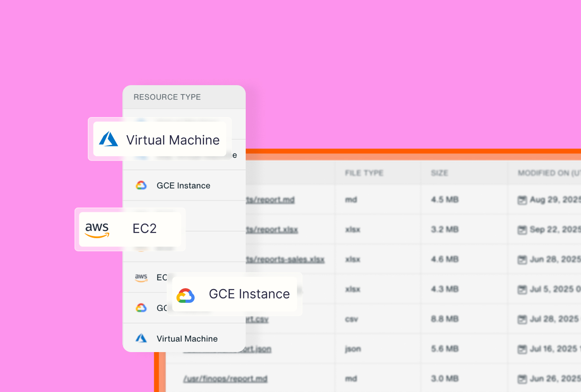Click the 8.8 MB size cell
This screenshot has width=581, height=392.
click(444, 319)
